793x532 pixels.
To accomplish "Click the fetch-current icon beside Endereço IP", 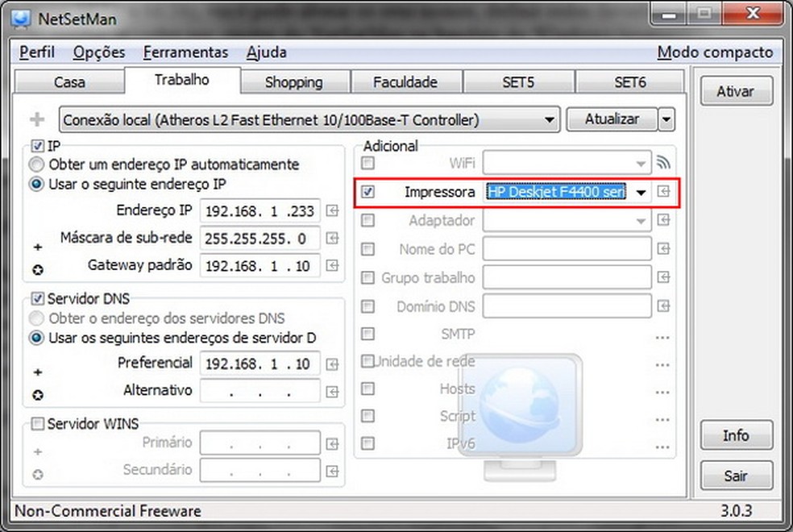I will [x=332, y=211].
